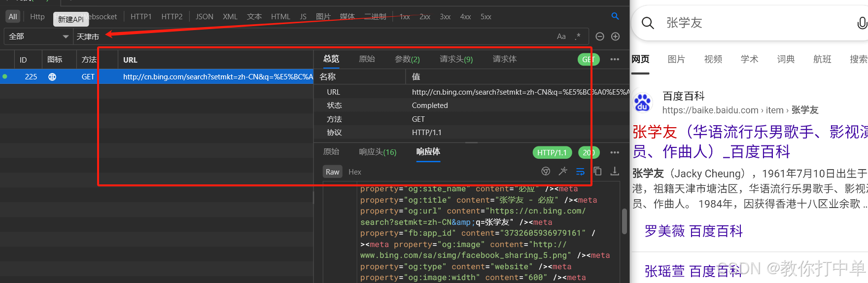The image size is (868, 283).
Task: Click the 图标 column header
Action: (x=55, y=60)
